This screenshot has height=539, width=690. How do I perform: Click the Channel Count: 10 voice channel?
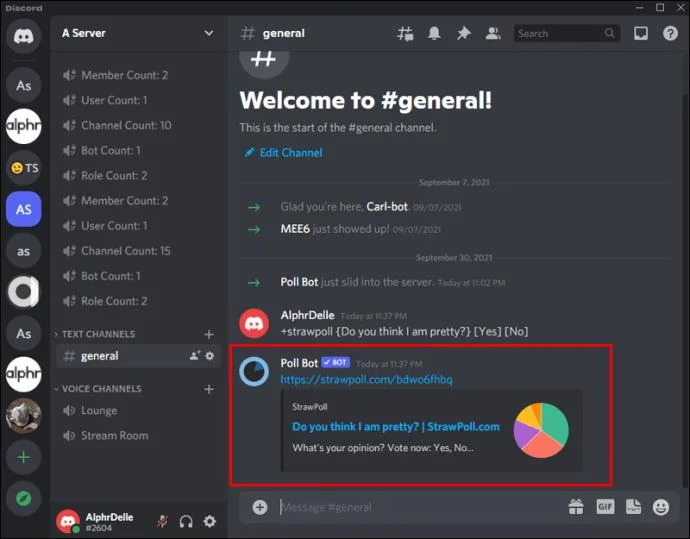coord(138,125)
